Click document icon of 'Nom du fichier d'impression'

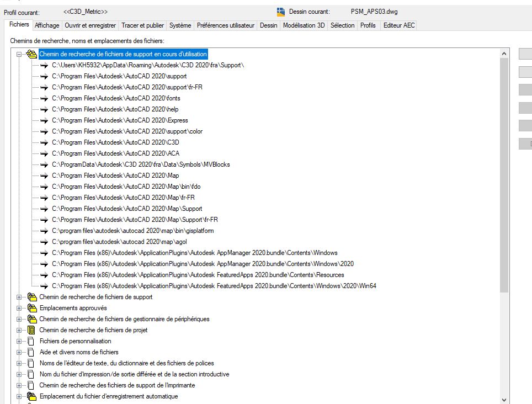tap(31, 375)
